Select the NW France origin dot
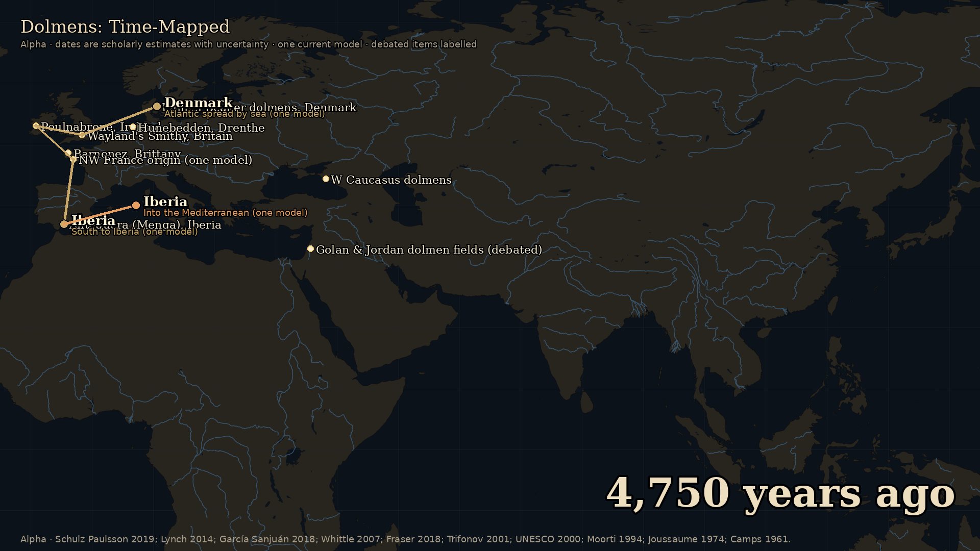 73,160
